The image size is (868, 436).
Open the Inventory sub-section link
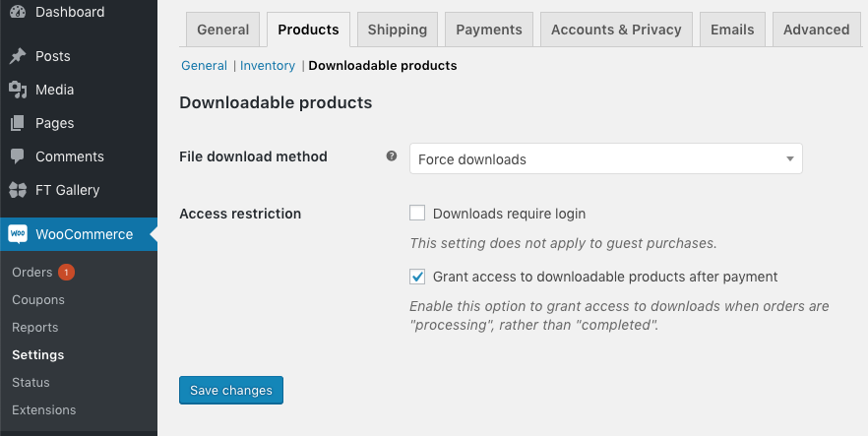(268, 65)
